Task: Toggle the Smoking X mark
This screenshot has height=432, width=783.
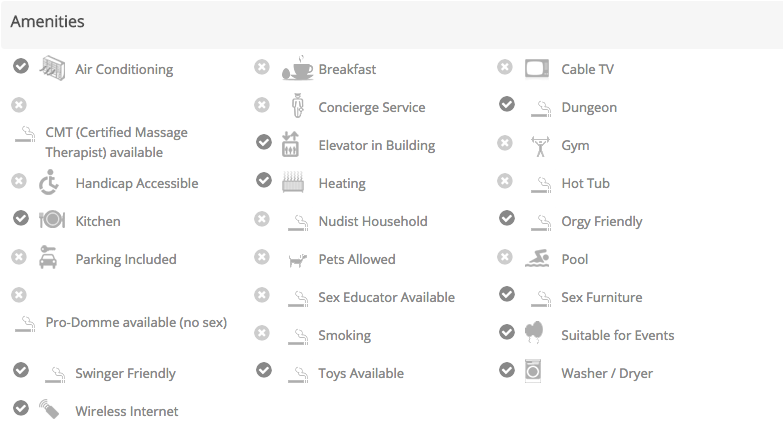Action: (262, 333)
